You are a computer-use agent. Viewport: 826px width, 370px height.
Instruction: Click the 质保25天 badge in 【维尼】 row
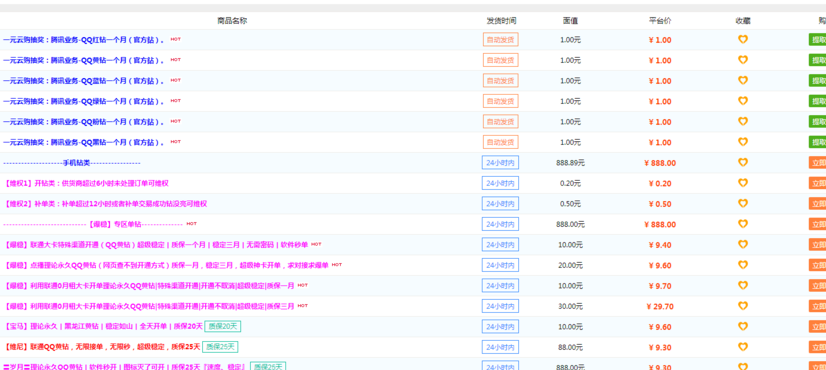[221, 347]
